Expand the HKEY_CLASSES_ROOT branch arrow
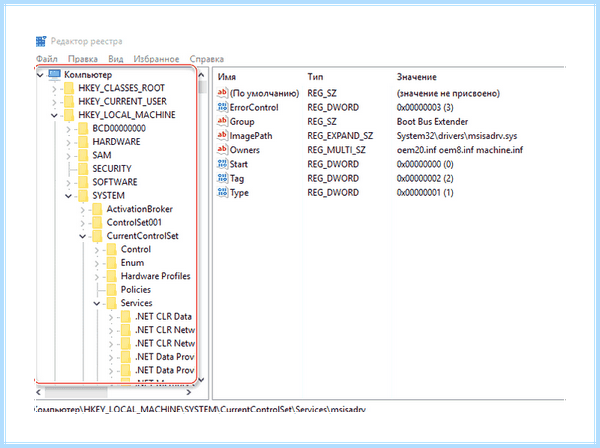 tap(54, 89)
